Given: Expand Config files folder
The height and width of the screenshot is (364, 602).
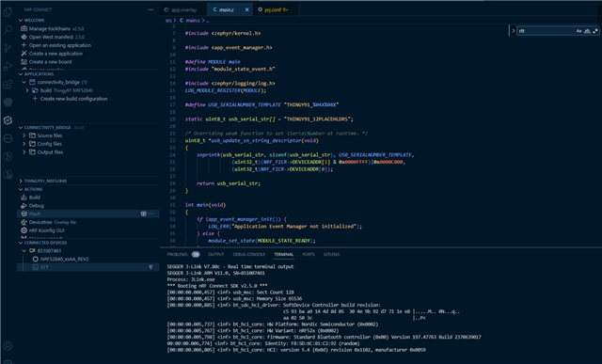Looking at the screenshot, I should 24,144.
